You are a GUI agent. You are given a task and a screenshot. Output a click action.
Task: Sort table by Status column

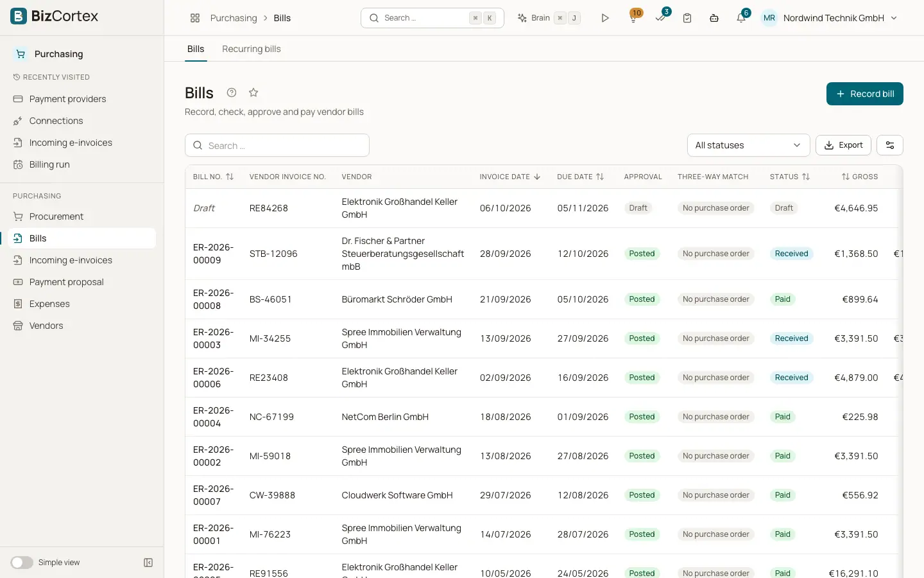[x=790, y=177]
